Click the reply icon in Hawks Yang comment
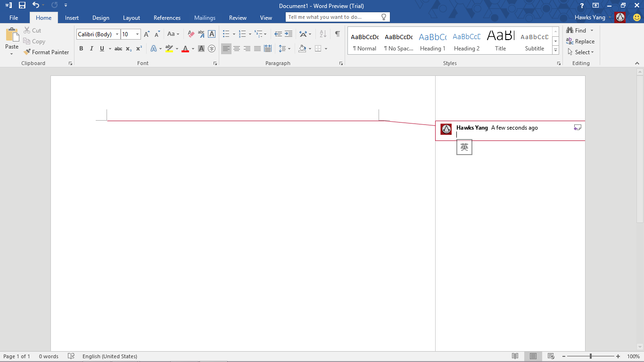Screen dimensions: 644x362 (x=578, y=127)
